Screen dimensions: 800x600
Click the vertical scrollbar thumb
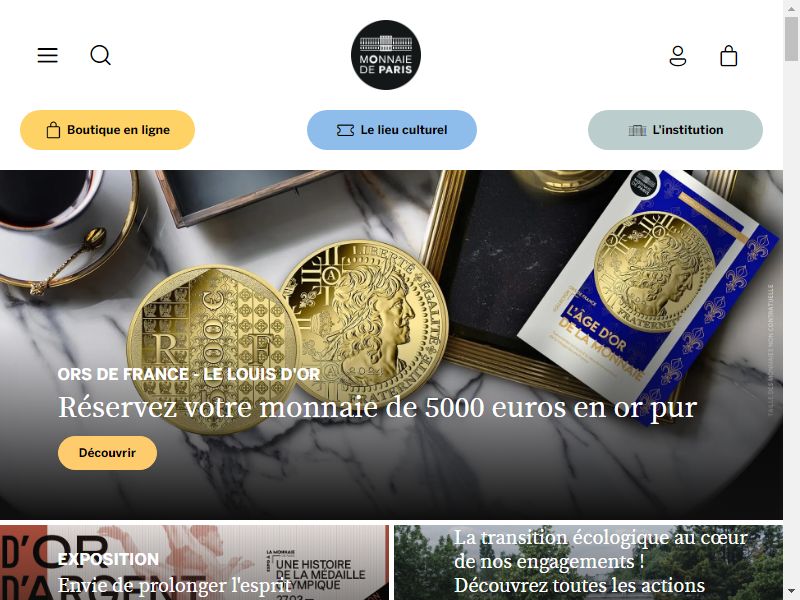(791, 38)
